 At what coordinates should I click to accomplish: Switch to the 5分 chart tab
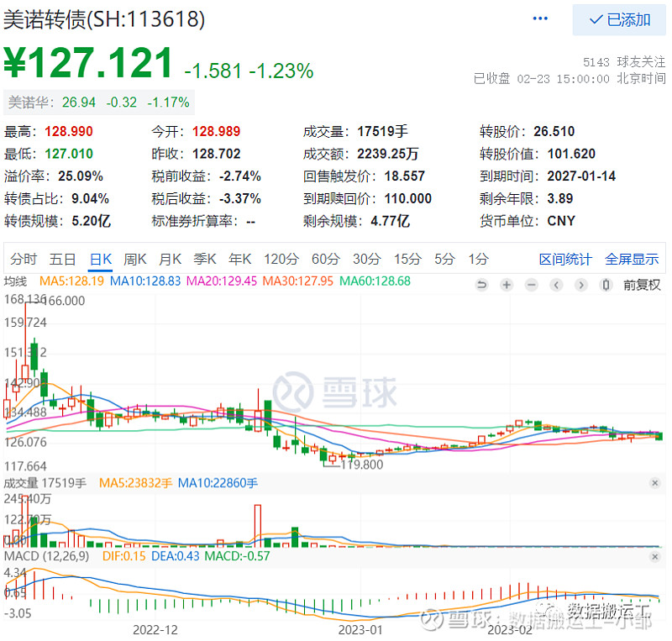tap(444, 259)
